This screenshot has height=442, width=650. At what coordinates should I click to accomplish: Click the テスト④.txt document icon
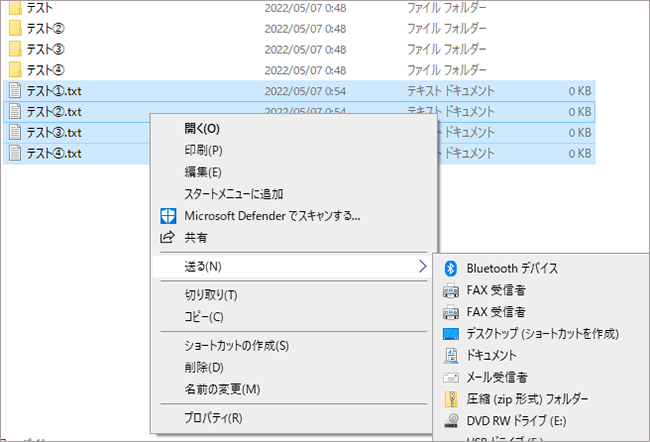point(15,153)
